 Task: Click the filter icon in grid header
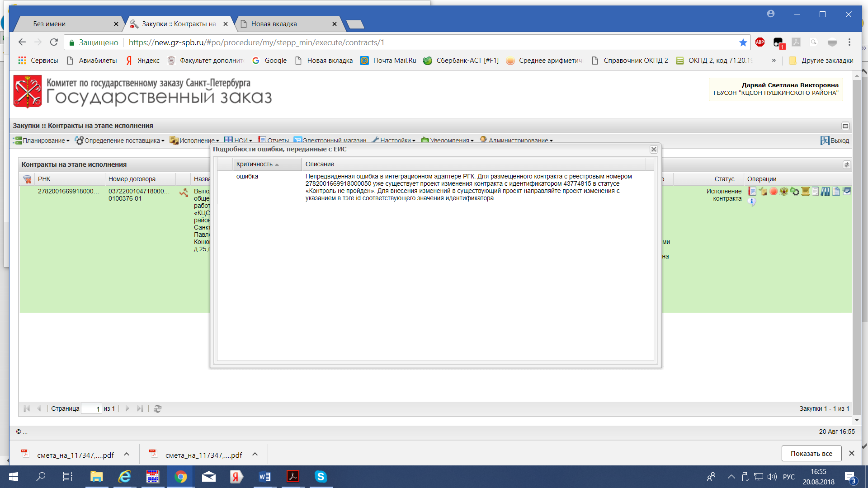click(27, 179)
